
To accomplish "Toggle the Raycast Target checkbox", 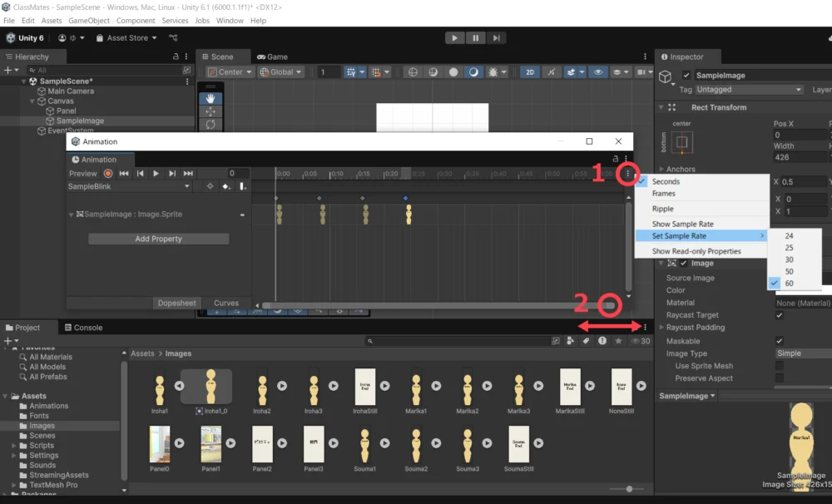I will [780, 315].
